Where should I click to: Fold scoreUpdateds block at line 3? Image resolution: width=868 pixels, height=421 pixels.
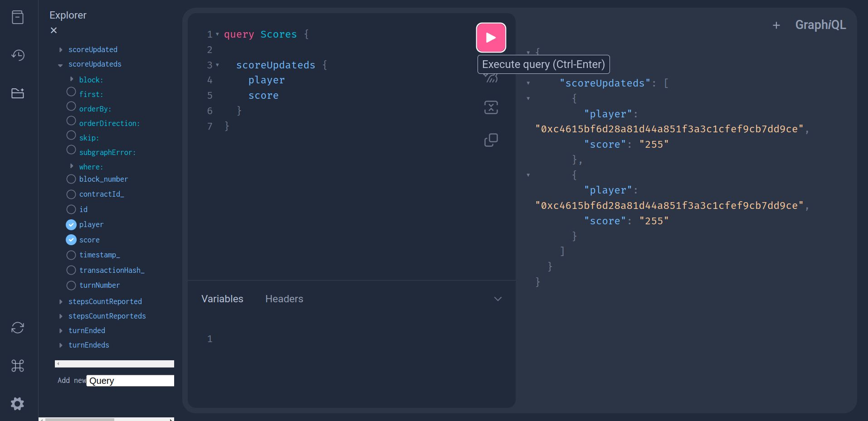pos(217,65)
